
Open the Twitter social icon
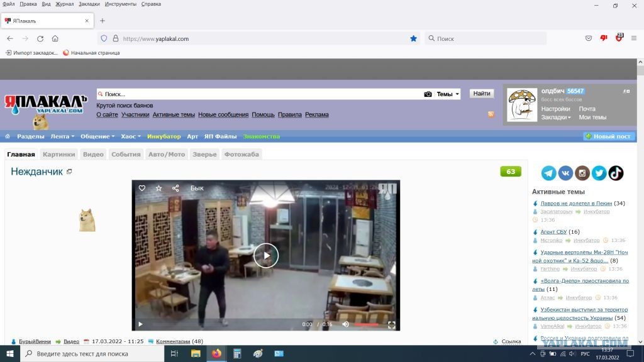(599, 173)
